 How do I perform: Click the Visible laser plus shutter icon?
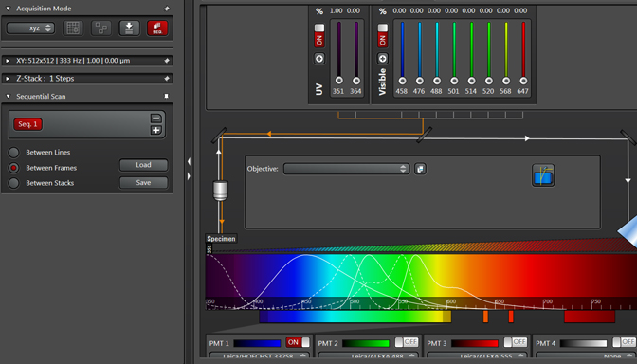(382, 59)
